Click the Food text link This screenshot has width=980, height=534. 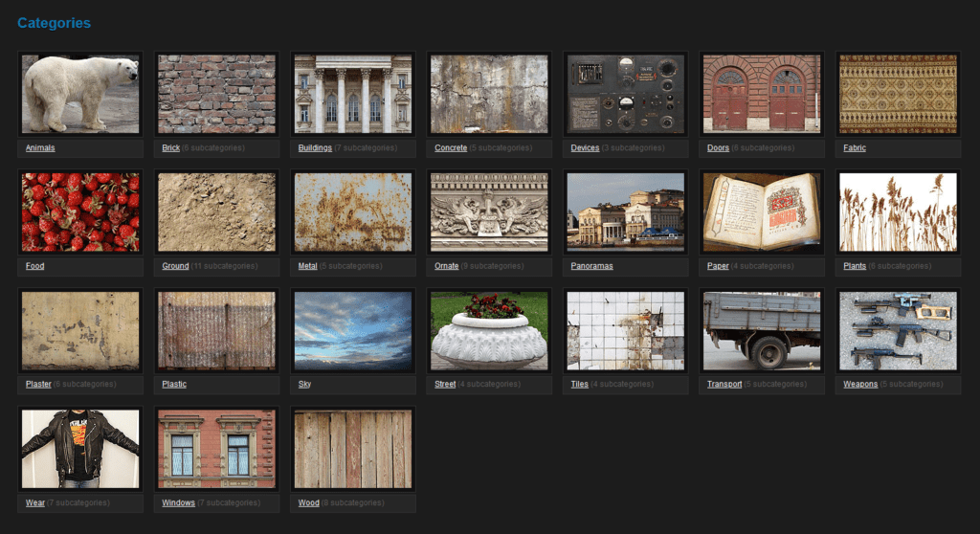click(35, 266)
